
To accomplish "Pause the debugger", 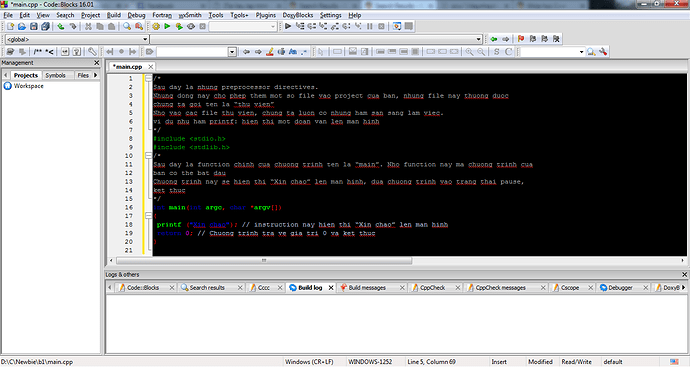I will point(370,26).
